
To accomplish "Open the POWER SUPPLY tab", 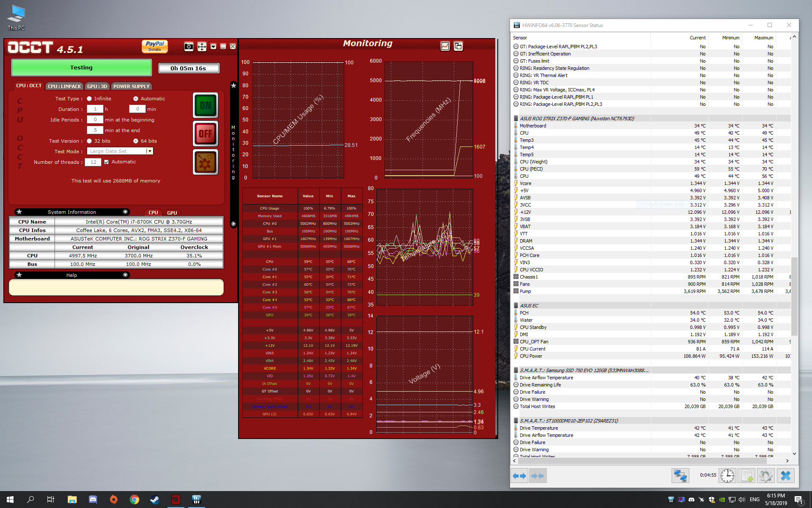I will click(131, 86).
